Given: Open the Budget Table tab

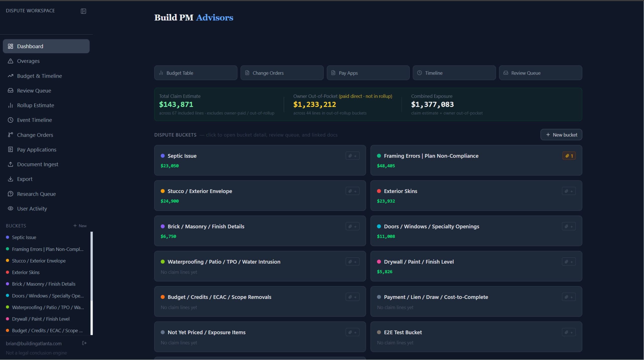Looking at the screenshot, I should (196, 73).
